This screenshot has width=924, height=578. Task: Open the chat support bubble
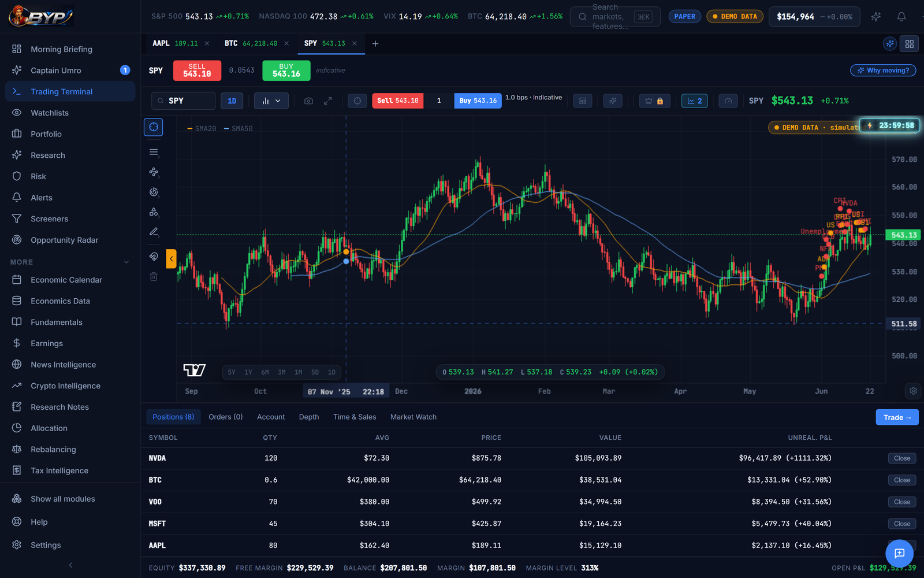899,553
